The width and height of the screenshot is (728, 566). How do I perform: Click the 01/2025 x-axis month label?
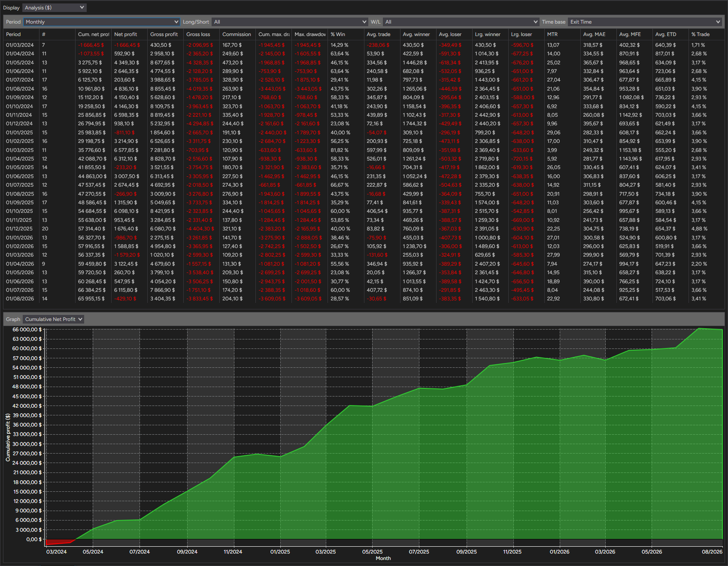coord(280,552)
